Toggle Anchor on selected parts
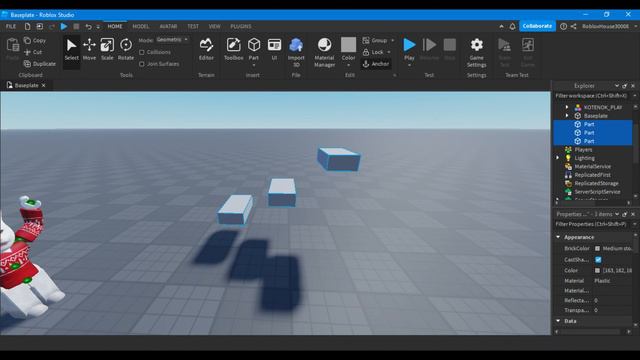 tap(376, 64)
